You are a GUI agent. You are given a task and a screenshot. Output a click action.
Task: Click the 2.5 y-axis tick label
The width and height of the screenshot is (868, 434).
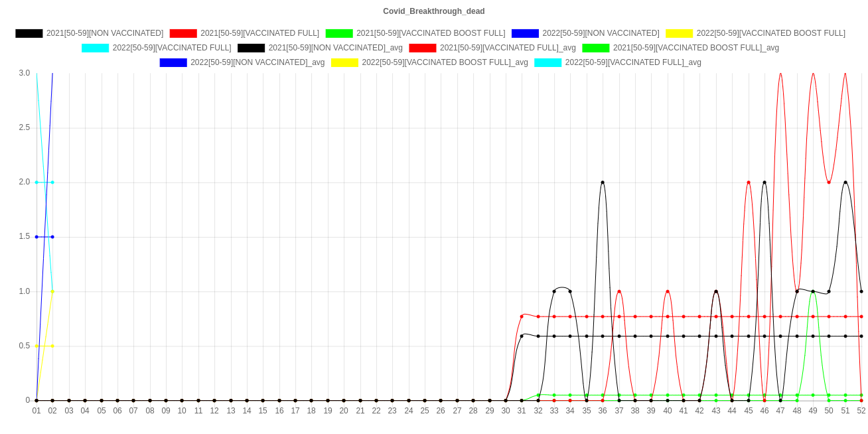23,127
